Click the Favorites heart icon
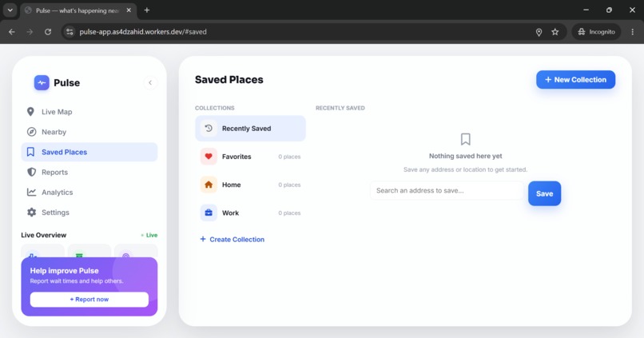Viewport: 644px width, 338px height. [209, 157]
